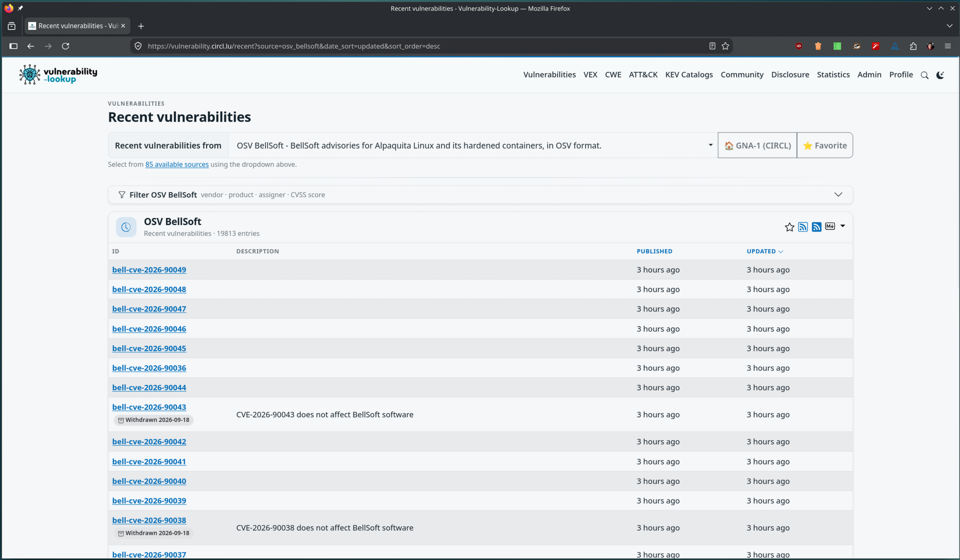Open the Firefox hamburger application menu
960x560 pixels.
point(948,46)
